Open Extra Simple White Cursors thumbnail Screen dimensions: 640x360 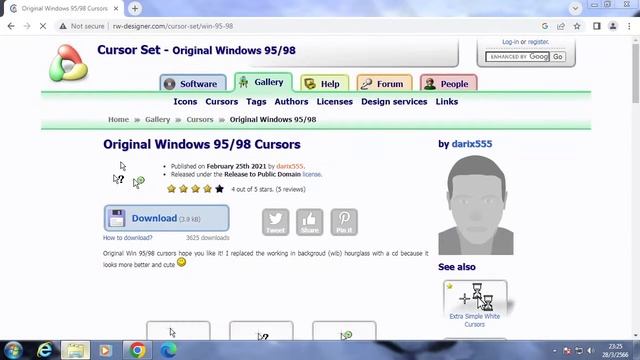[475, 297]
